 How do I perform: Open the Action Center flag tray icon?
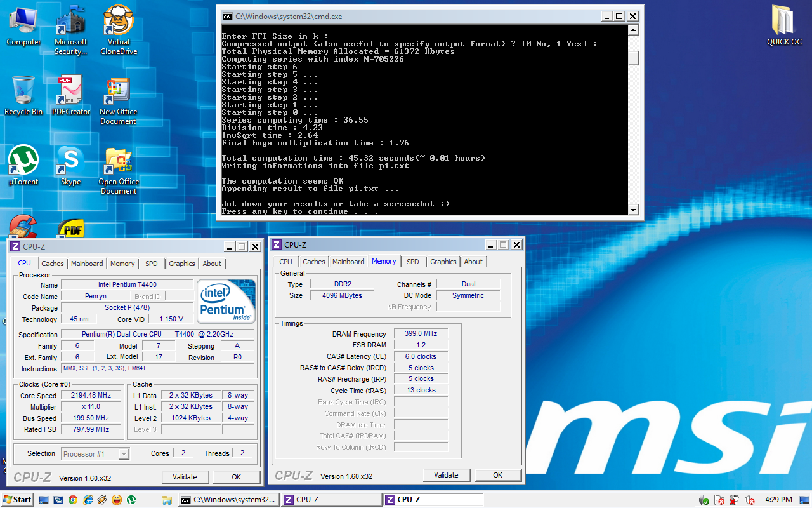pos(719,500)
